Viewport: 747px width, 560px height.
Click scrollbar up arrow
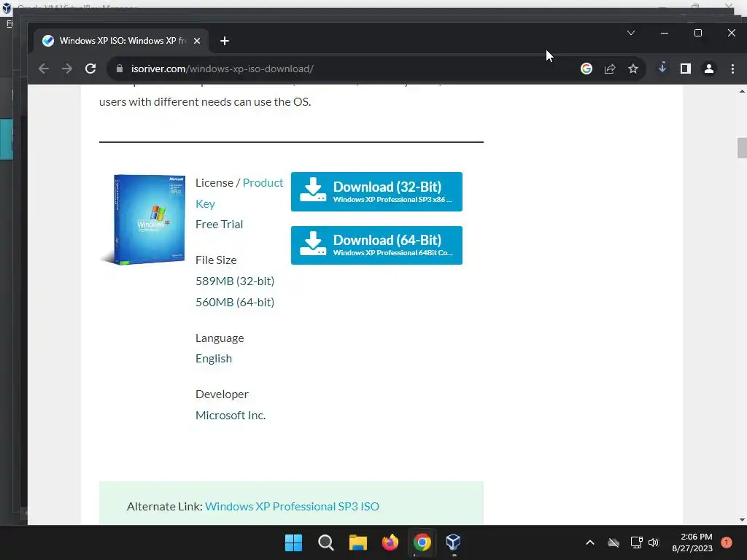coord(742,90)
